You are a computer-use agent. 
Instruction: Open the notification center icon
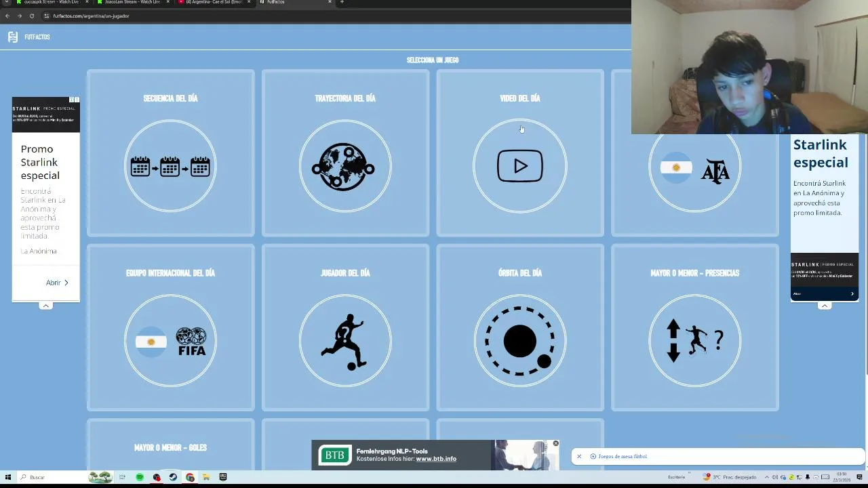[860, 477]
